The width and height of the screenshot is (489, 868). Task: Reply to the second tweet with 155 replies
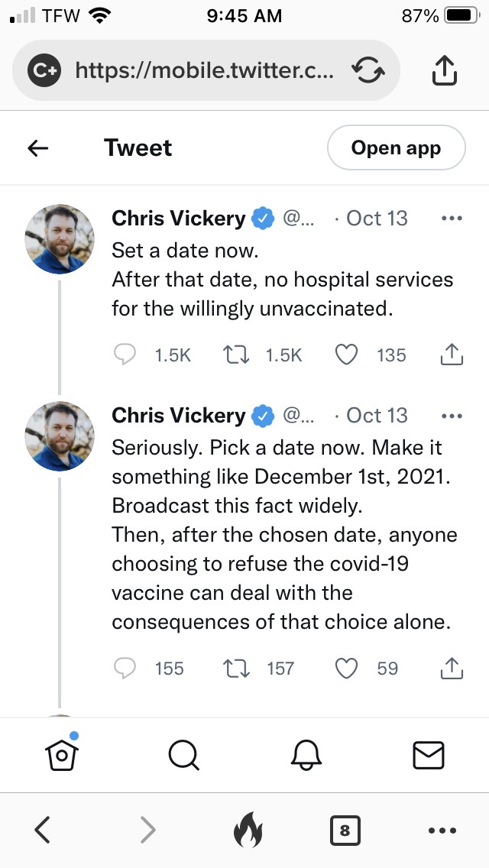(x=125, y=669)
